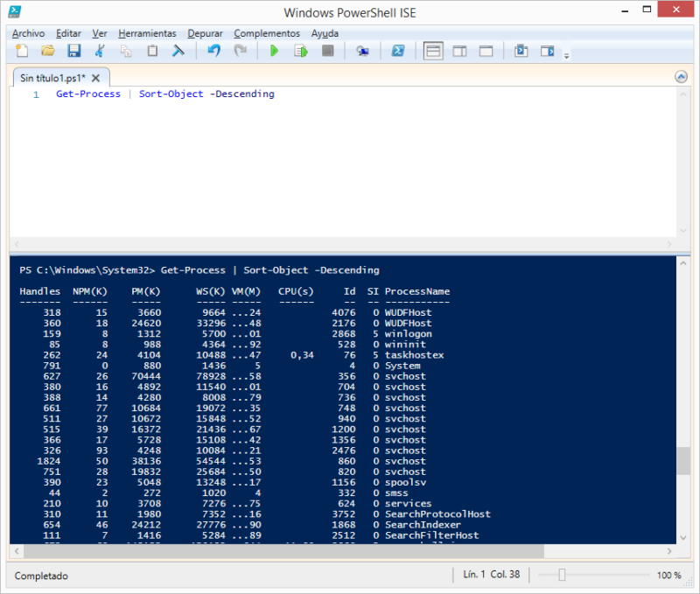The image size is (700, 594).
Task: Click the New script icon
Action: [22, 51]
